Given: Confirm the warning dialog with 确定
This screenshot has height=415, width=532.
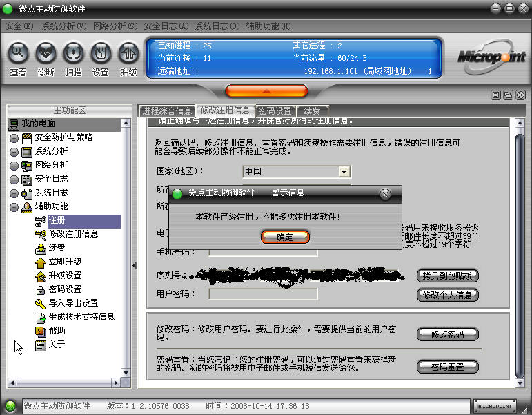Looking at the screenshot, I should (285, 237).
